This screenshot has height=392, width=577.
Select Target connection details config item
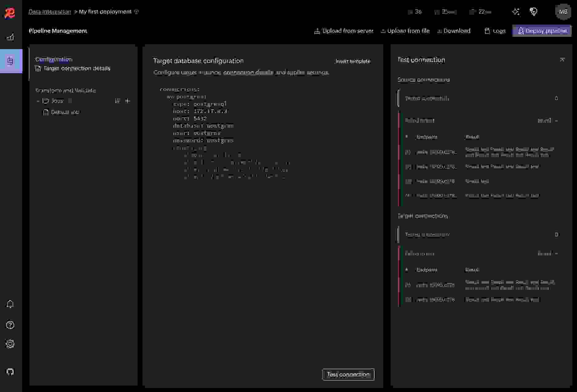76,68
